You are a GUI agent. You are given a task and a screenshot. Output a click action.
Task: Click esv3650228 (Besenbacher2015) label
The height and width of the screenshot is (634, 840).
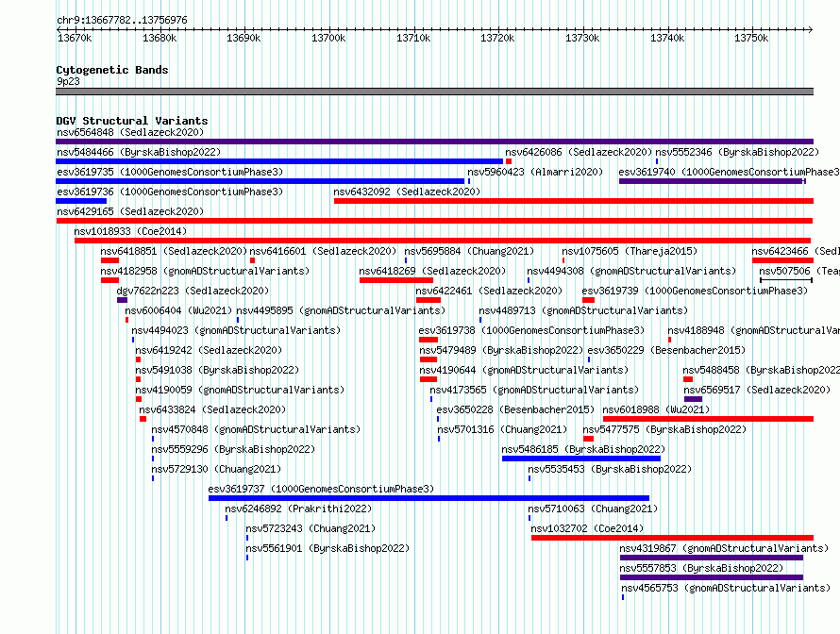click(x=515, y=409)
